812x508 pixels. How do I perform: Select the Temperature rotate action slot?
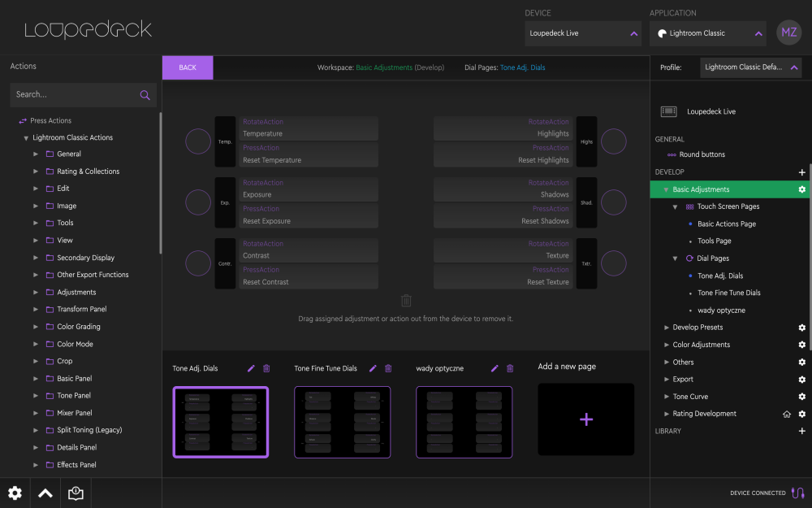click(309, 128)
